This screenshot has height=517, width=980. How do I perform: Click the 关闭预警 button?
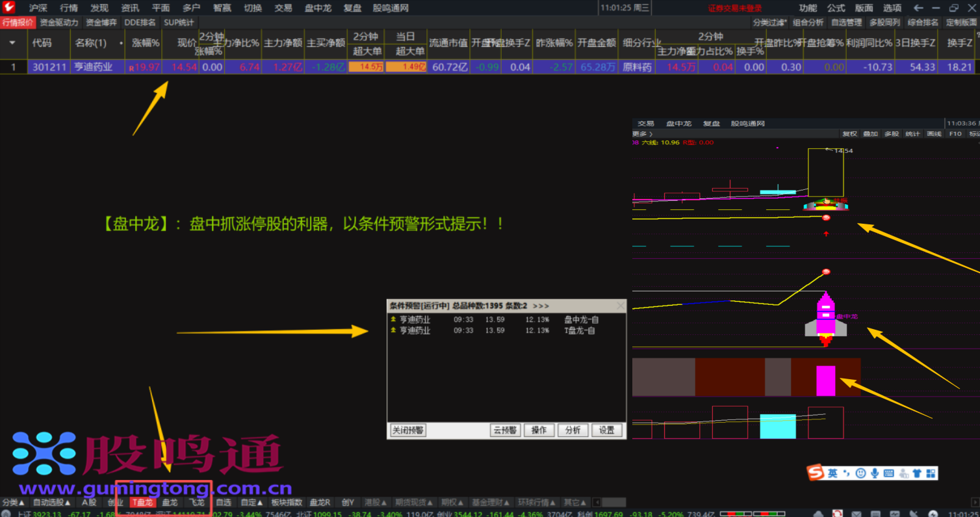click(408, 430)
